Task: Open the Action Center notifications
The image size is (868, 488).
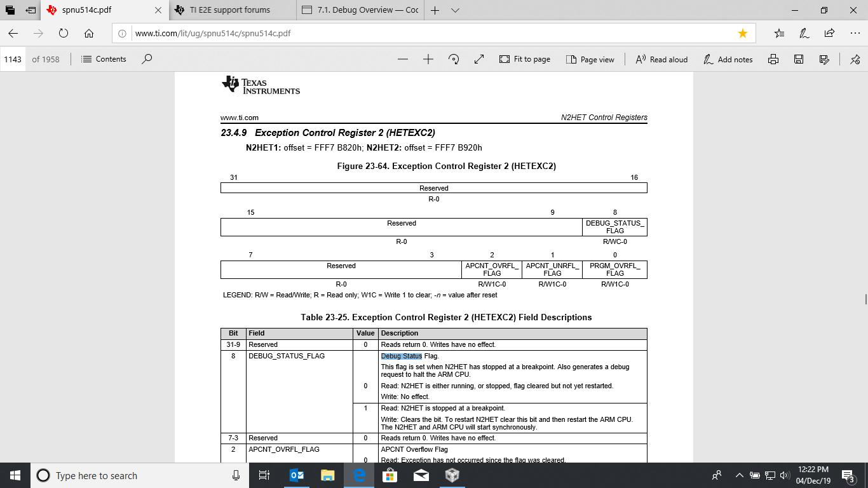Action: 848,475
